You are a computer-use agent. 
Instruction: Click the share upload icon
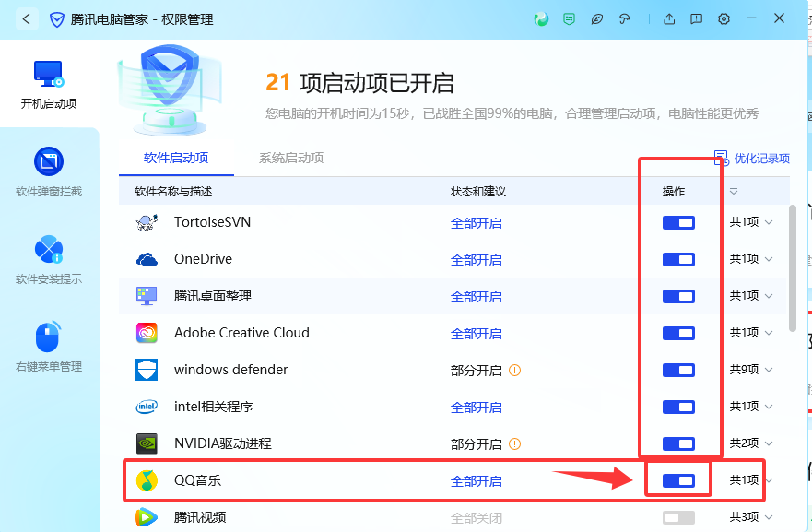coord(669,18)
